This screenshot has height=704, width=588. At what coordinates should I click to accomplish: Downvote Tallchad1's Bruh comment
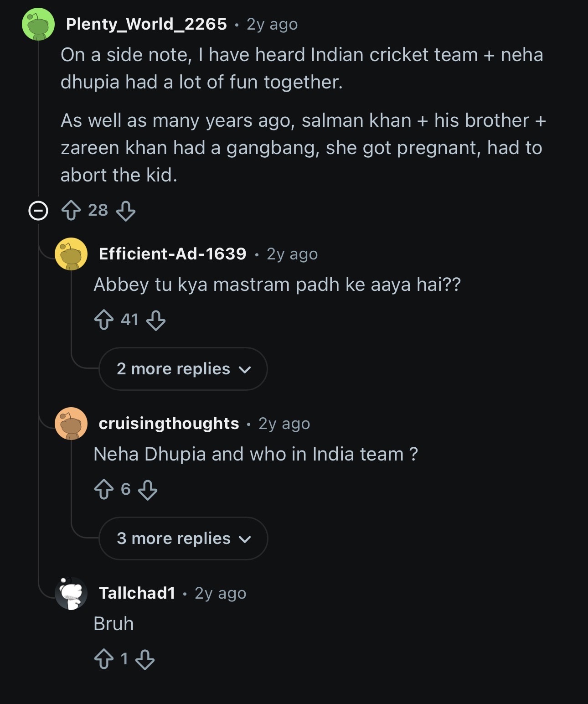145,659
